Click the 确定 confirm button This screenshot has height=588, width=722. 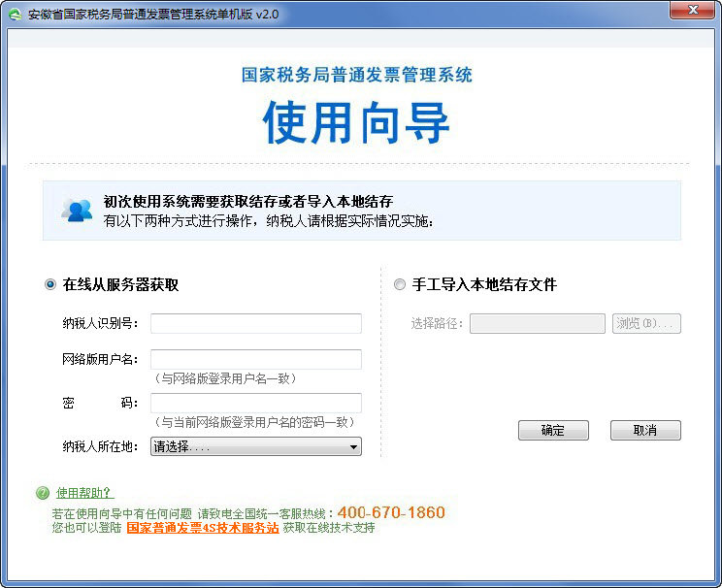[x=553, y=430]
